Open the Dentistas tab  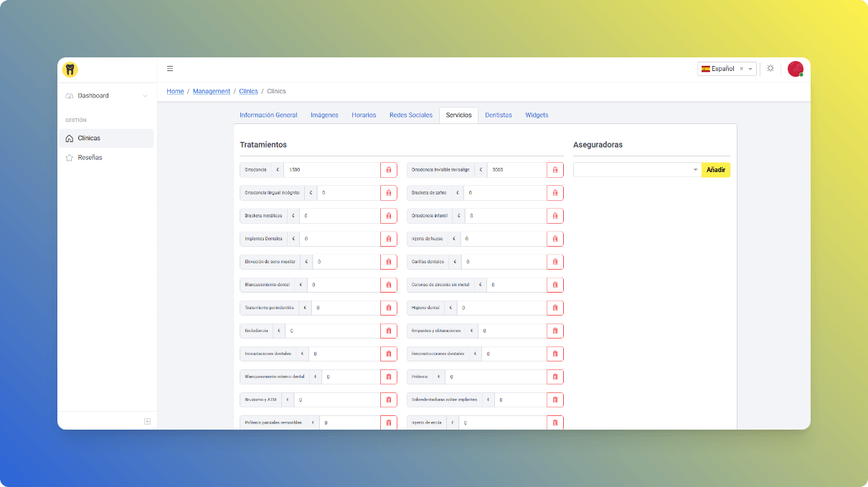(498, 115)
